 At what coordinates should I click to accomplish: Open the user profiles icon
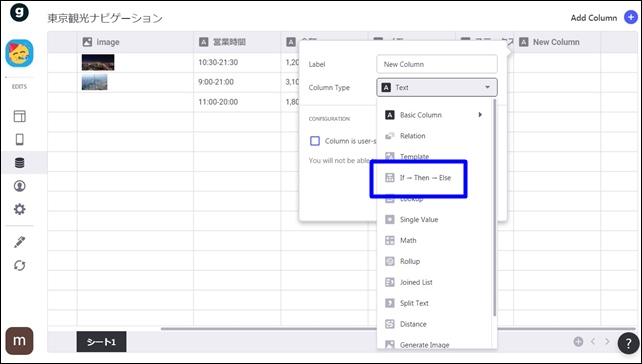click(19, 186)
